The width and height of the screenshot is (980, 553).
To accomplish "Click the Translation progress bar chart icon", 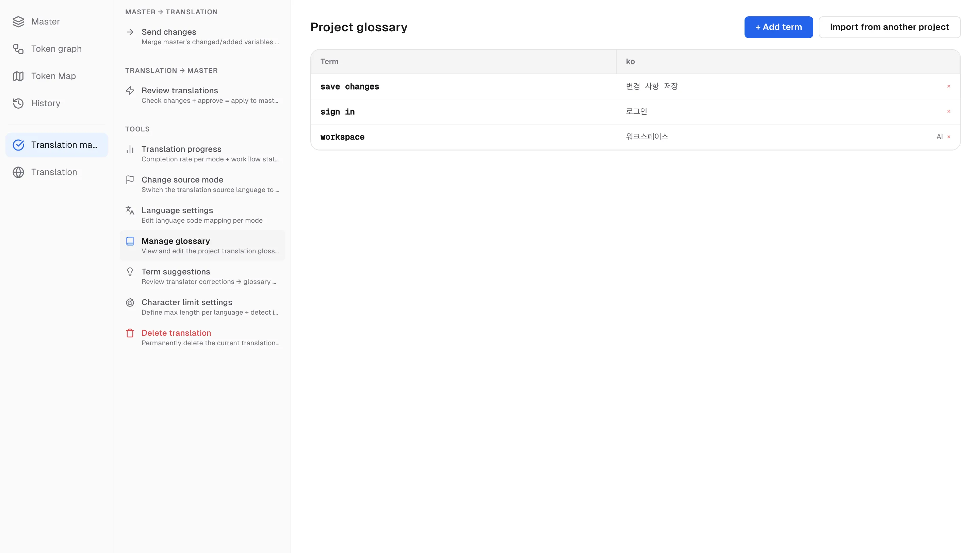I will (130, 149).
